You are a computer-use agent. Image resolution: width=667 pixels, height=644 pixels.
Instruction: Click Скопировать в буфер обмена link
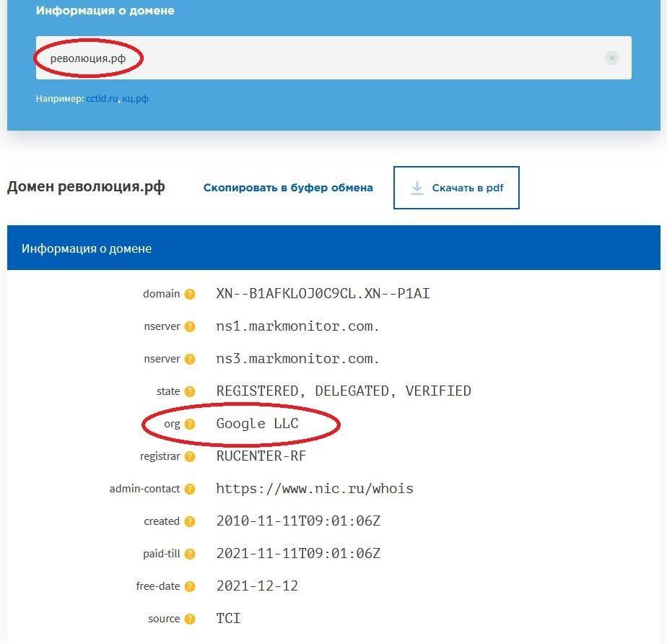coord(288,188)
